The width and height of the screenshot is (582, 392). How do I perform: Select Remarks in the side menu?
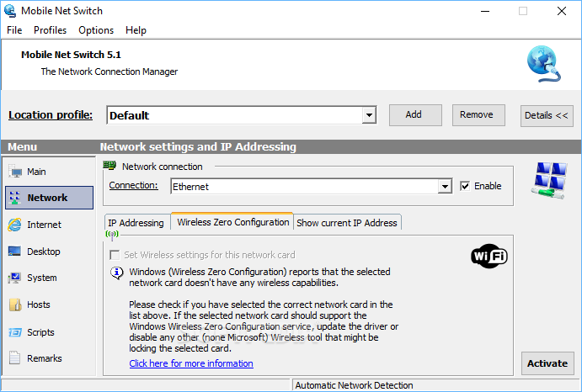click(x=45, y=358)
